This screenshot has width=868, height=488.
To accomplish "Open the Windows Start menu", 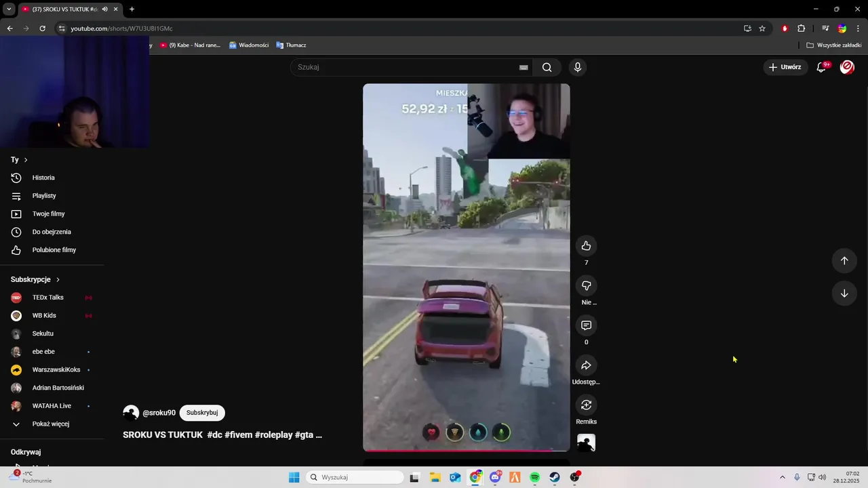I will tap(294, 477).
